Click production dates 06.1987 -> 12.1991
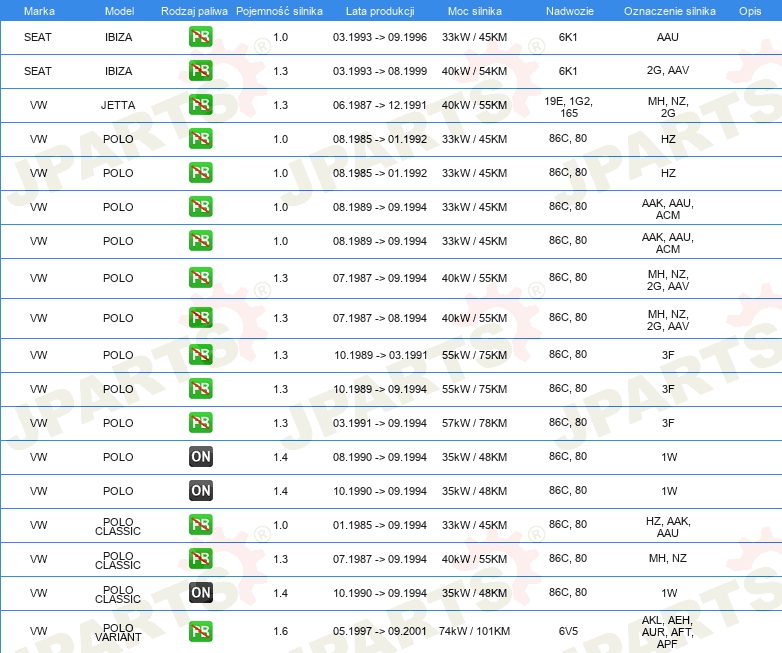The image size is (782, 653). (x=380, y=105)
